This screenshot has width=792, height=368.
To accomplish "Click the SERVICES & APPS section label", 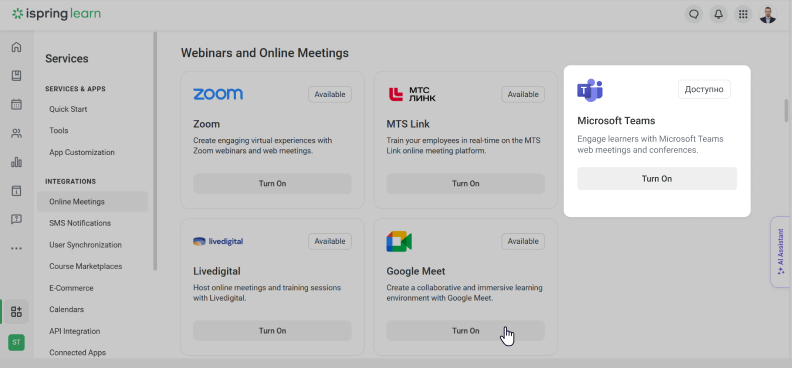I will [x=75, y=89].
